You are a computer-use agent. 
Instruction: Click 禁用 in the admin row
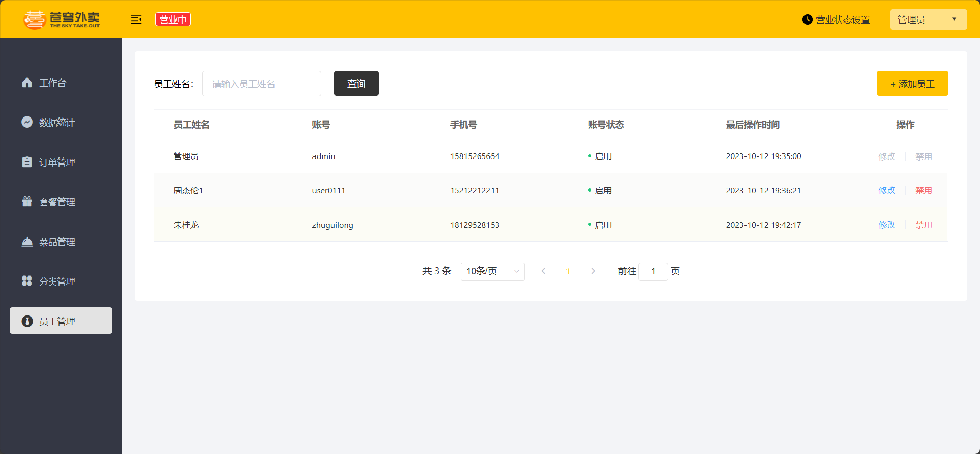tap(923, 156)
